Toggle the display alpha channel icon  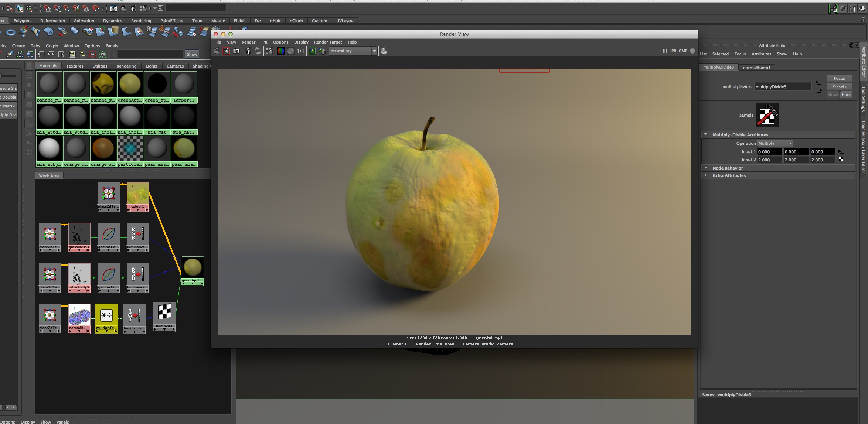[291, 51]
